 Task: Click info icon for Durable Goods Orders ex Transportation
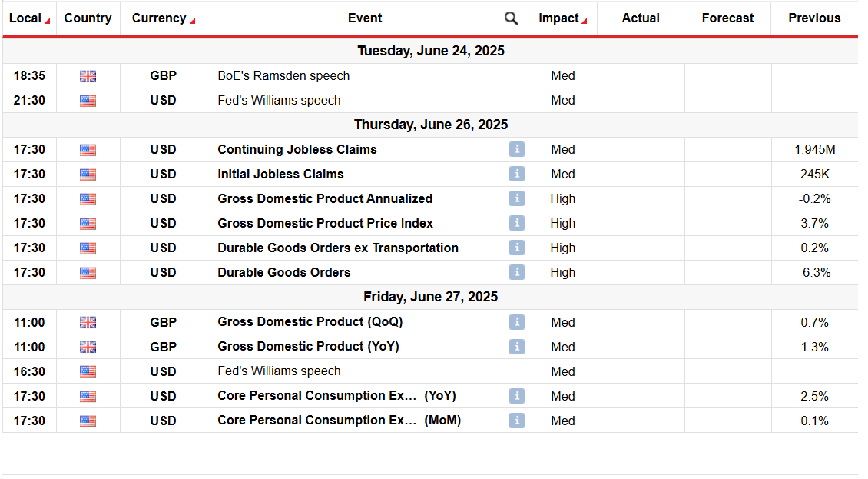[x=516, y=248]
